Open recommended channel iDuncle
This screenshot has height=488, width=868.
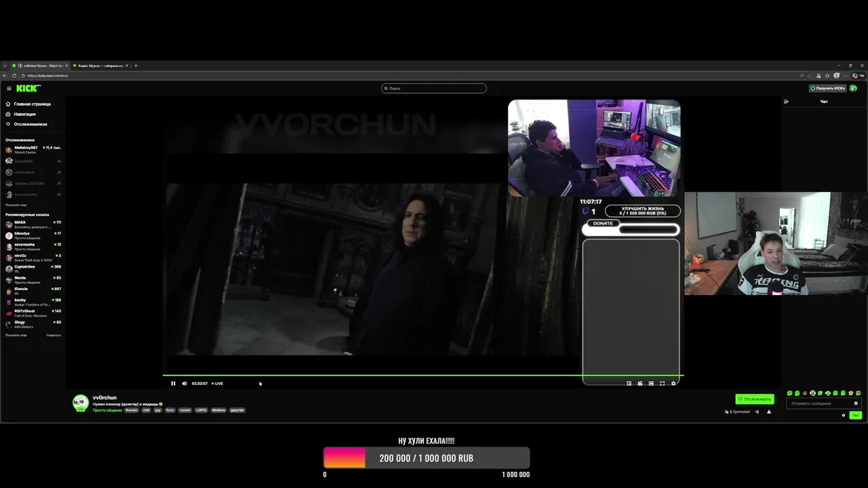pos(33,291)
